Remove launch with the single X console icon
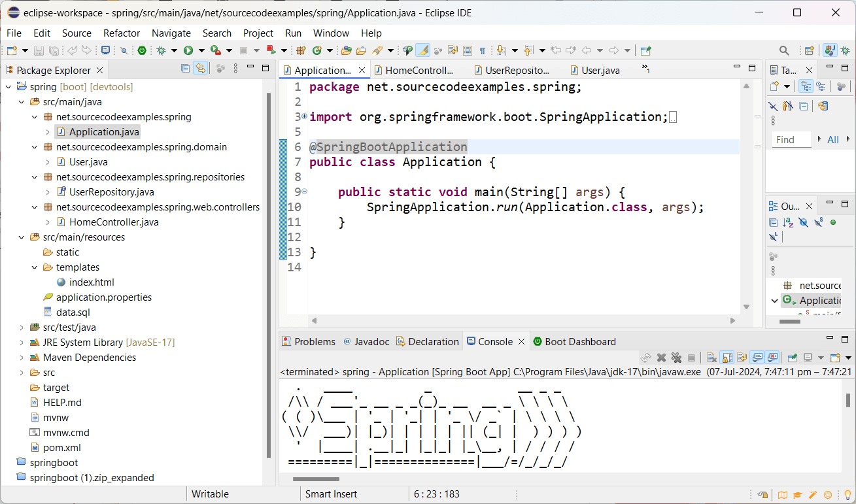Image resolution: width=856 pixels, height=504 pixels. (x=661, y=358)
